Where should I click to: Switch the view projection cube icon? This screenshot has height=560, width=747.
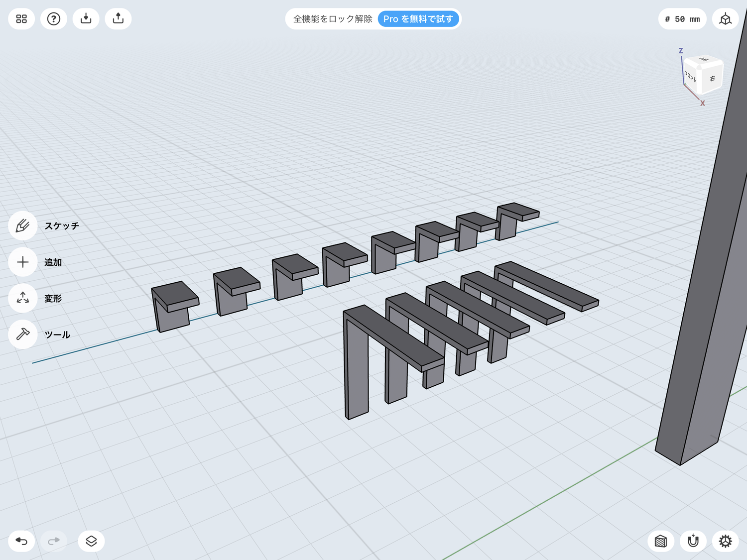pyautogui.click(x=726, y=19)
